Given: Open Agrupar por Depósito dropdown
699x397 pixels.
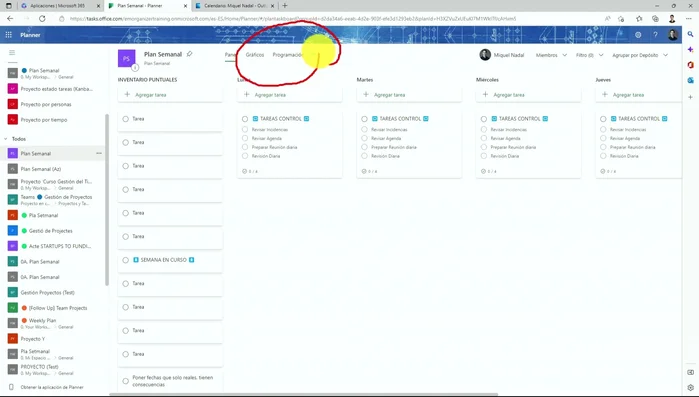Looking at the screenshot, I should [640, 55].
